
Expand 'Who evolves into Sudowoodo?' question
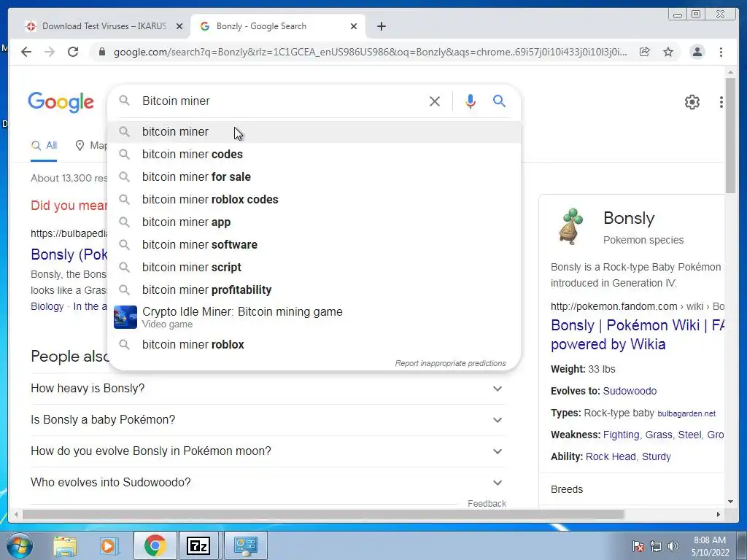point(268,483)
